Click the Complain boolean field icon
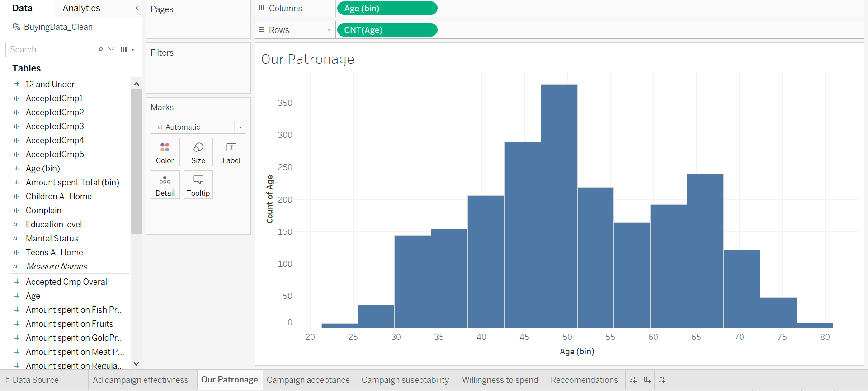This screenshot has width=868, height=391. [17, 211]
